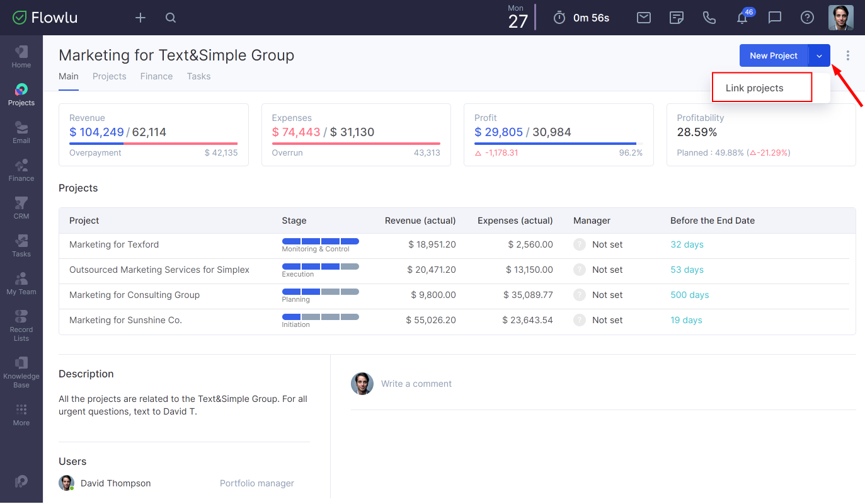This screenshot has height=504, width=865.
Task: Click the 32 days end date link
Action: click(x=687, y=244)
